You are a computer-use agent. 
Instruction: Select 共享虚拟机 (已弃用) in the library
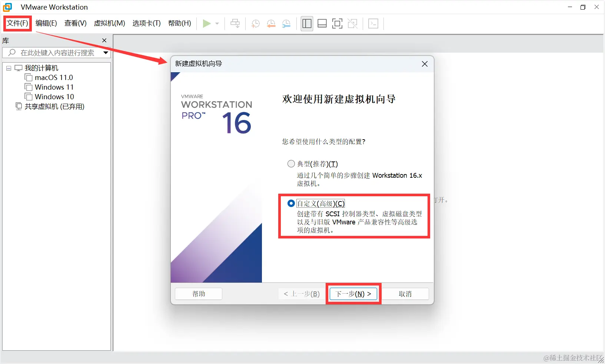pyautogui.click(x=54, y=107)
